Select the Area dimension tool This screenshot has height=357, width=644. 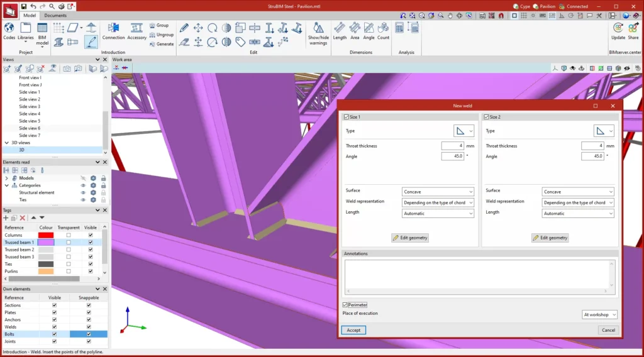pos(355,29)
